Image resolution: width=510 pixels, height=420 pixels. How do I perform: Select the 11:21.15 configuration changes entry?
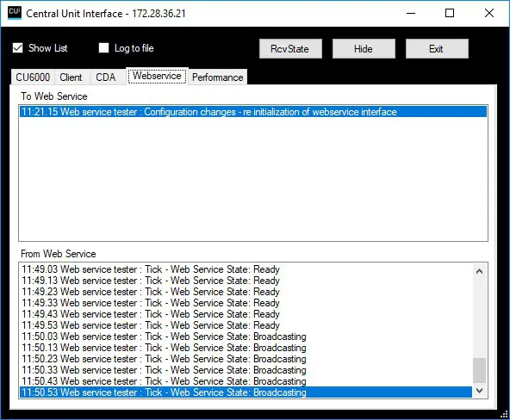tap(253, 112)
